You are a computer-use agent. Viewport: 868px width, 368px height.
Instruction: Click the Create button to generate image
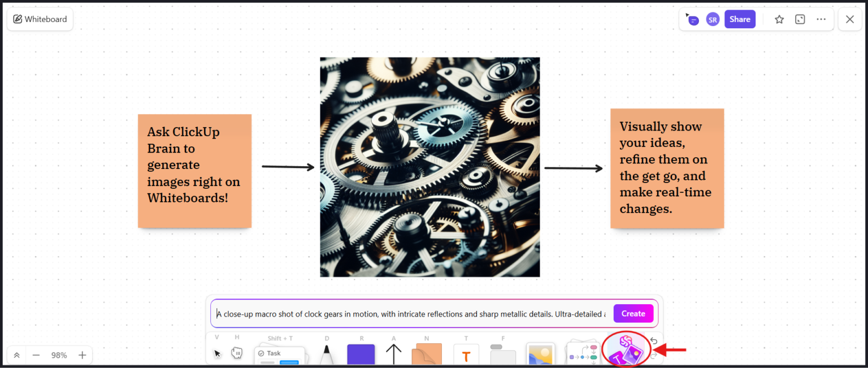[x=633, y=313]
